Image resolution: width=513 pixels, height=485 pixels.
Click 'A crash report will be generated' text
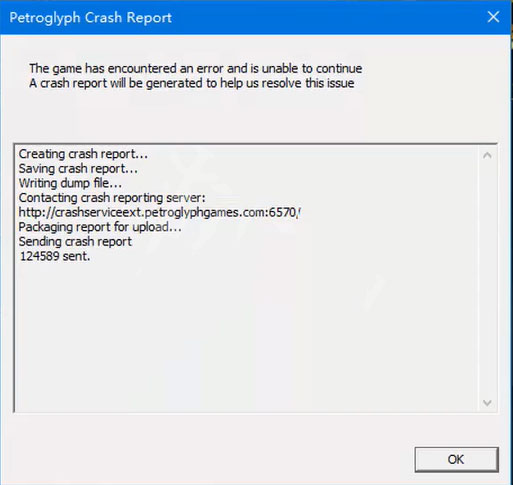pyautogui.click(x=192, y=83)
